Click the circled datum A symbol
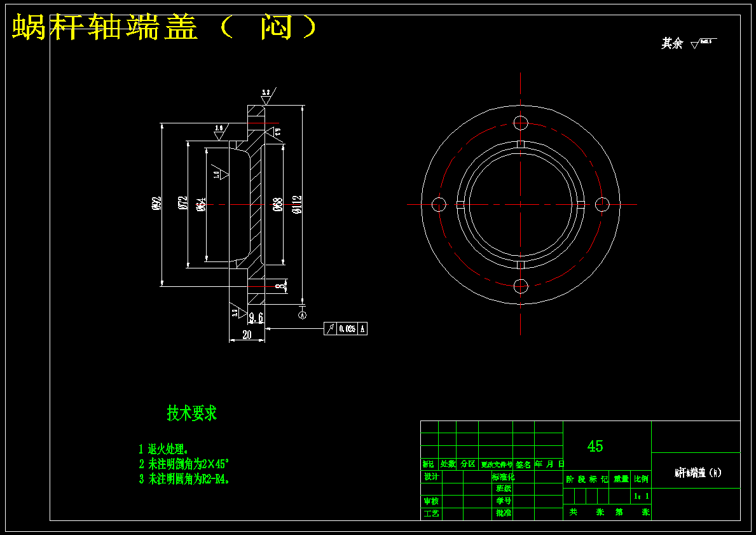 coord(302,315)
